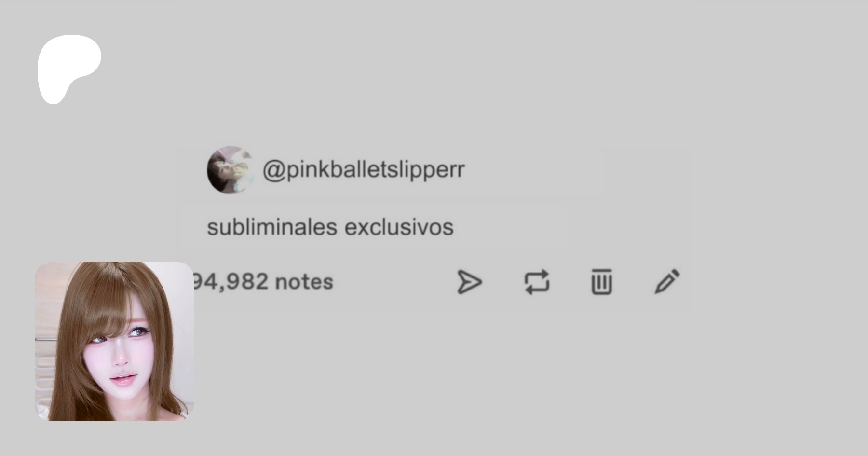
Task: Reblog the pinkballetslipperr post
Action: tap(537, 282)
